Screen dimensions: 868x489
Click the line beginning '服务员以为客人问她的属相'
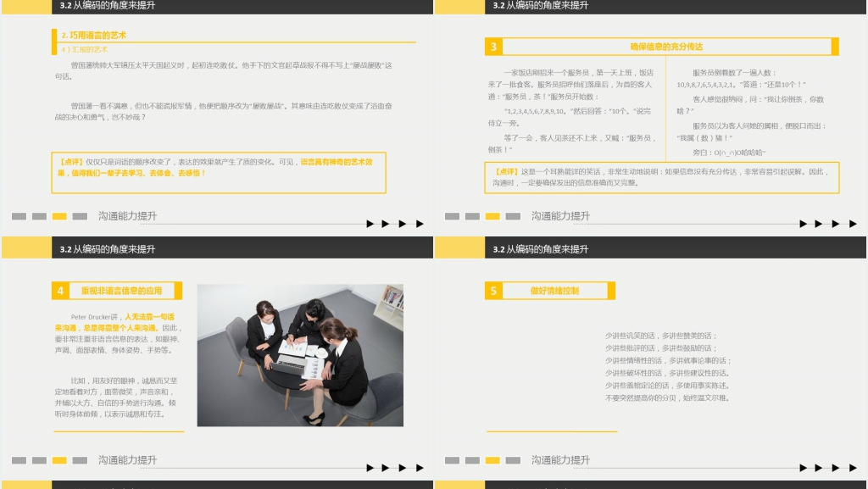click(x=752, y=131)
